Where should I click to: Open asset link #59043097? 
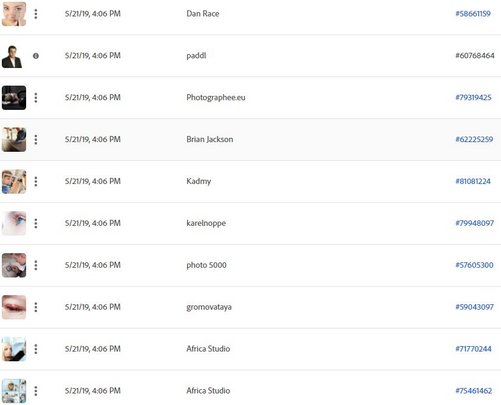point(475,307)
